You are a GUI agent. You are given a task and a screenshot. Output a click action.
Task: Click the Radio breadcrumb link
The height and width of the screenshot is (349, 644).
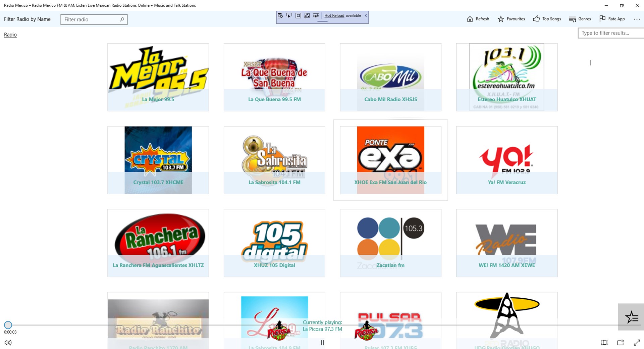10,35
